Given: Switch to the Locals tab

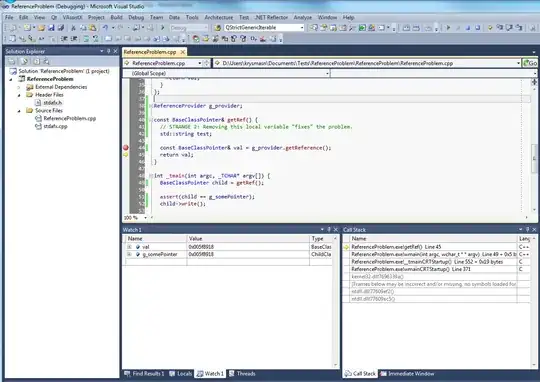Looking at the screenshot, I should click(180, 373).
